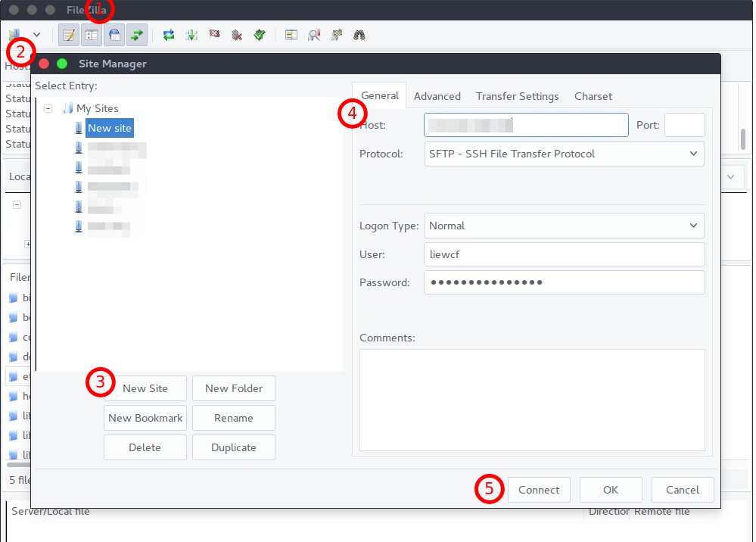The height and width of the screenshot is (542, 756).
Task: Click the server icon beside New site
Action: (79, 128)
